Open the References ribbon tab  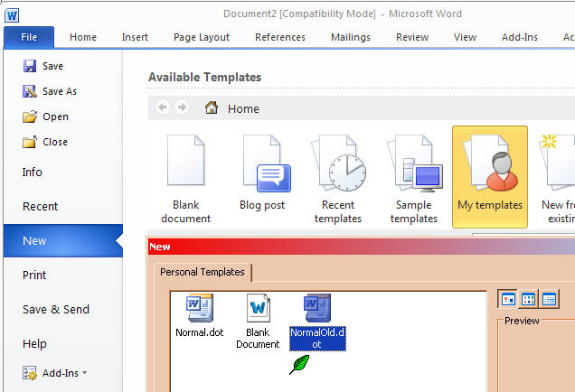(x=280, y=37)
